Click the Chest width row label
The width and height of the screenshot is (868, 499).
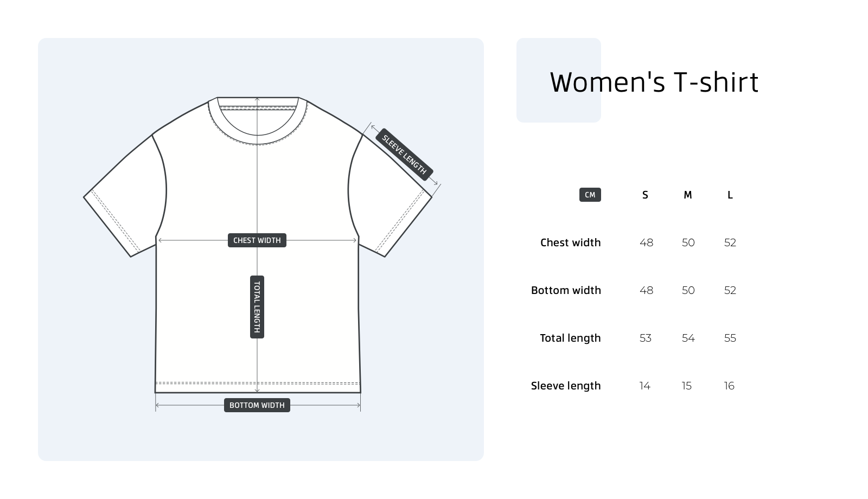click(x=570, y=242)
